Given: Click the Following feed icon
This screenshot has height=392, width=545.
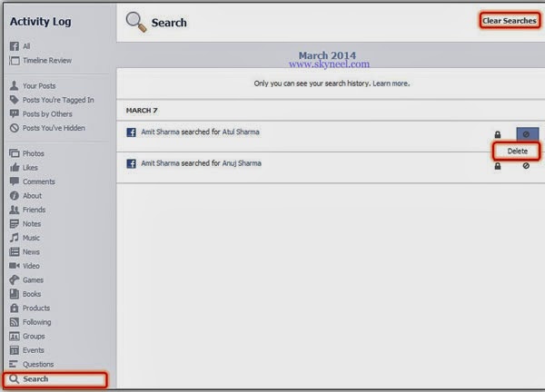Looking at the screenshot, I should click(15, 322).
